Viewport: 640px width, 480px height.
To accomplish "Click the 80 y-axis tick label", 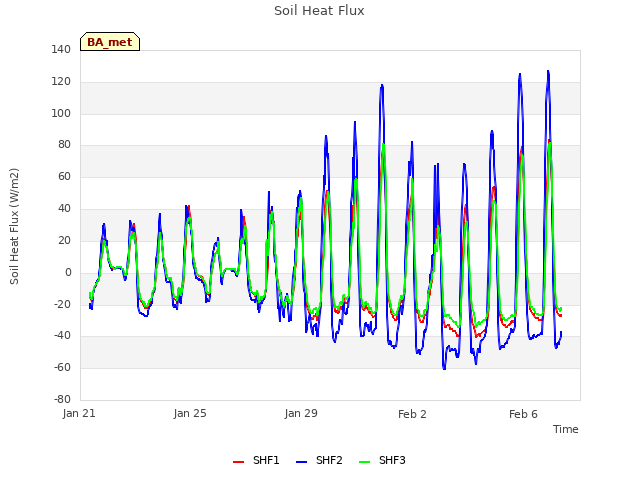I will [64, 144].
